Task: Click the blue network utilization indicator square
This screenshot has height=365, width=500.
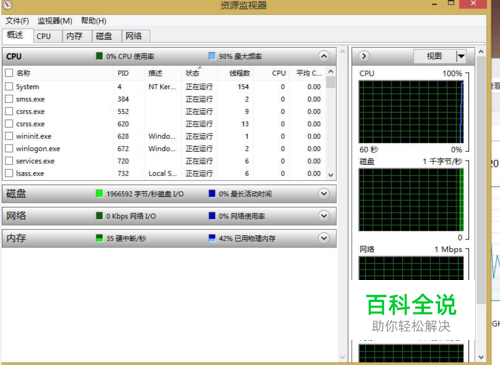Action: point(212,216)
